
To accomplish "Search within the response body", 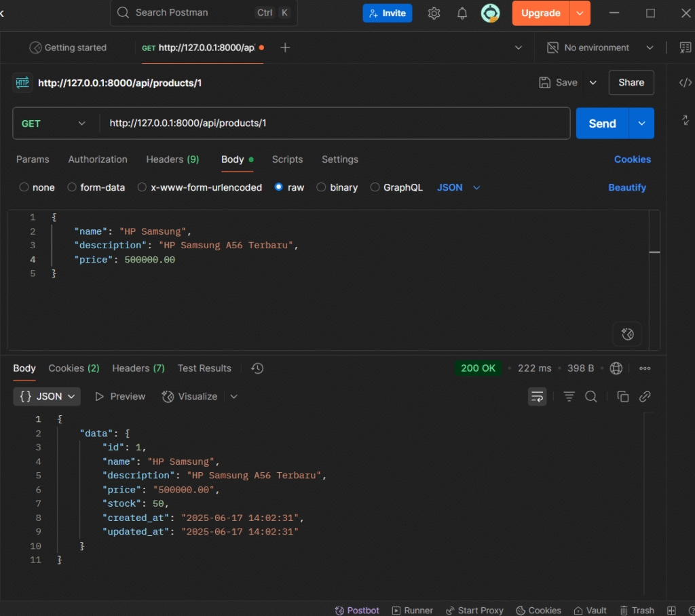I will tap(591, 396).
